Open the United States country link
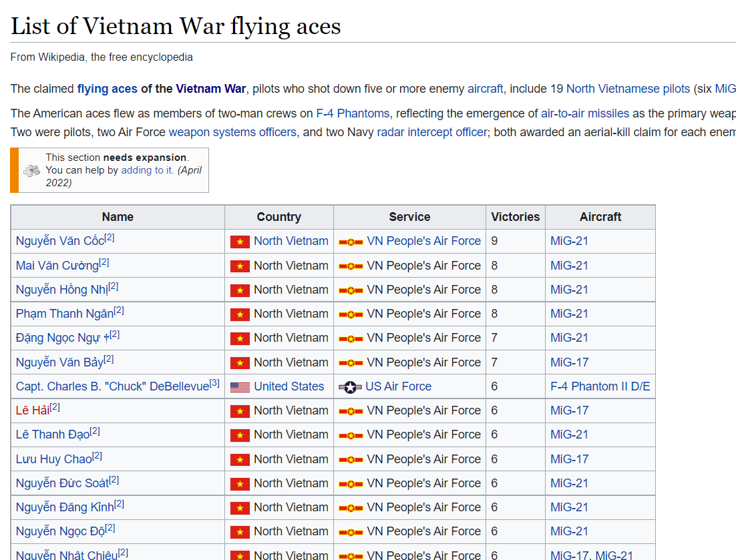The width and height of the screenshot is (736, 560). click(289, 386)
